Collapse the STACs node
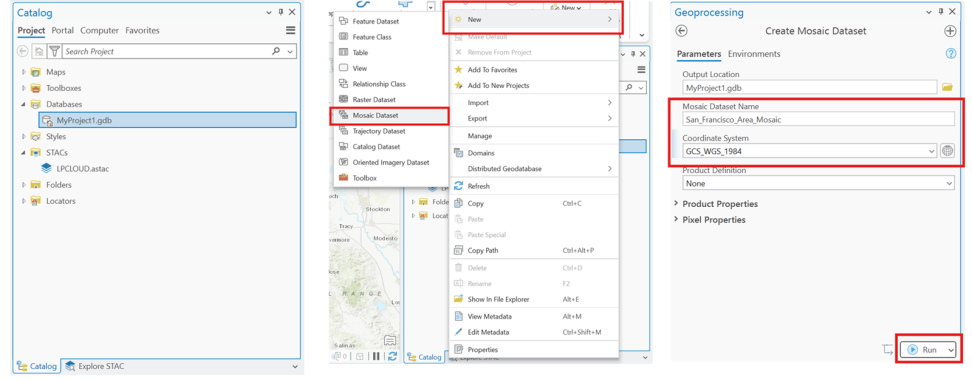This screenshot has width=972, height=380. pyautogui.click(x=24, y=152)
